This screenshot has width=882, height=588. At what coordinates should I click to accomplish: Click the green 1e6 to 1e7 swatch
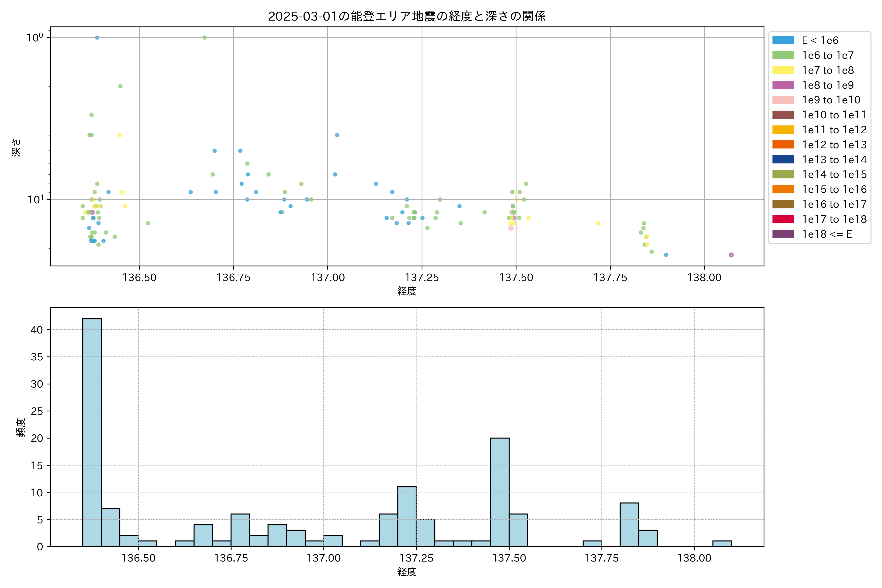pos(783,56)
